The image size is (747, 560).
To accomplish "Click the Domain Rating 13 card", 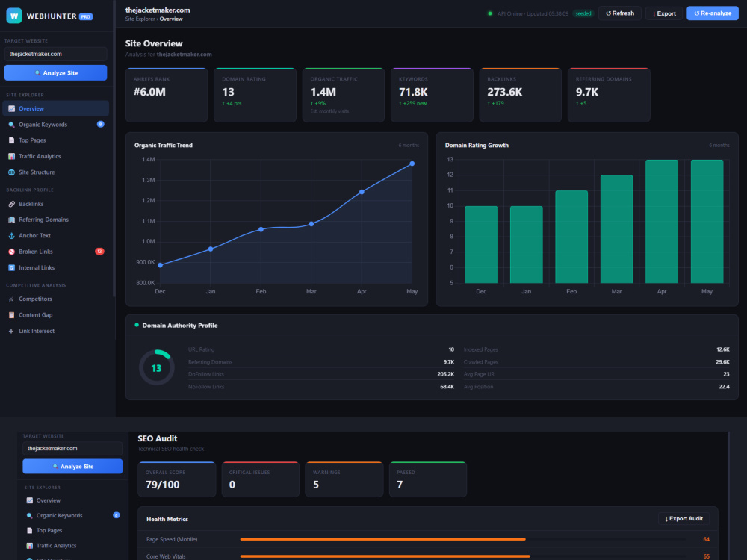I will click(x=255, y=96).
